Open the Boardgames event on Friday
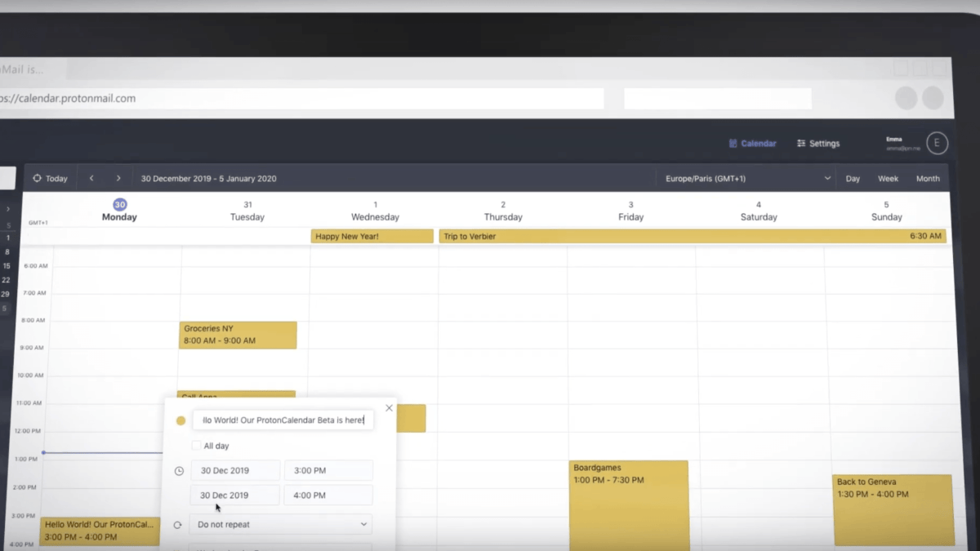Viewport: 980px width, 551px height. [629, 504]
